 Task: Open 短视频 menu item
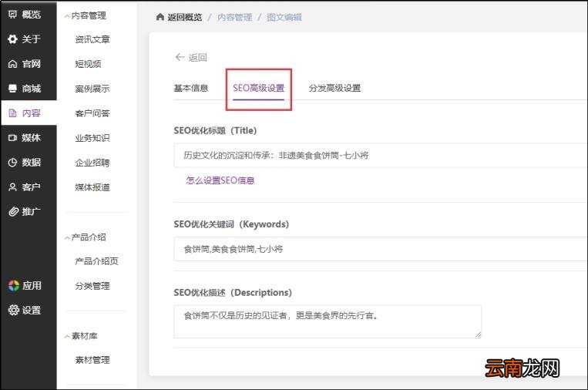(88, 64)
